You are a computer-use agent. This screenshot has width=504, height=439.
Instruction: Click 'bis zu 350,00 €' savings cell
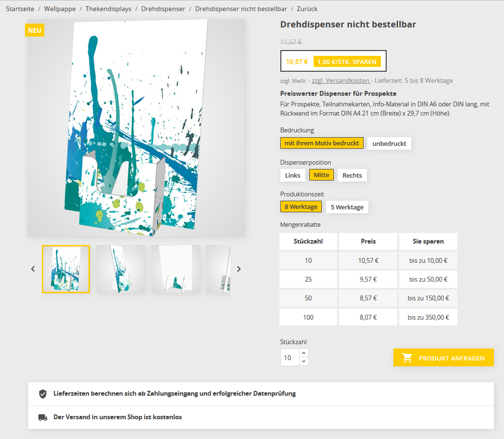click(428, 317)
